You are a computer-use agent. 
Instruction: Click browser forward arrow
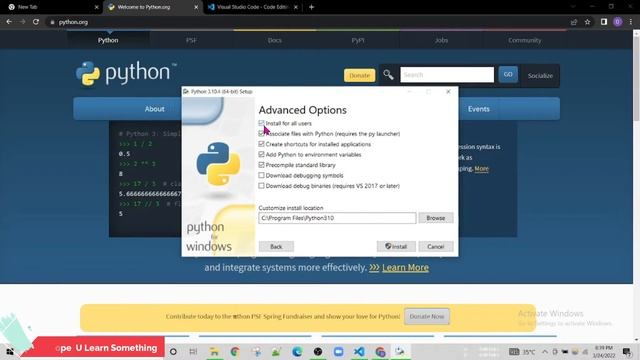[22, 22]
